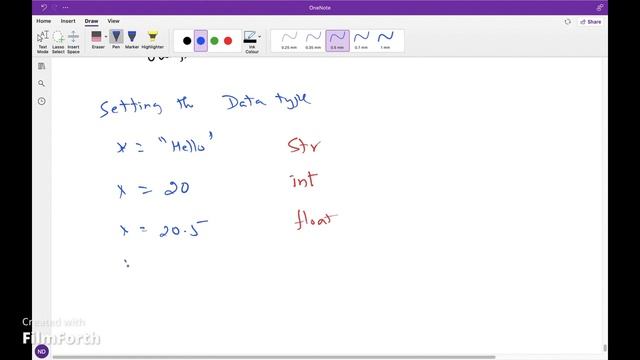Open the View tab
The image size is (640, 360).
[x=113, y=21]
